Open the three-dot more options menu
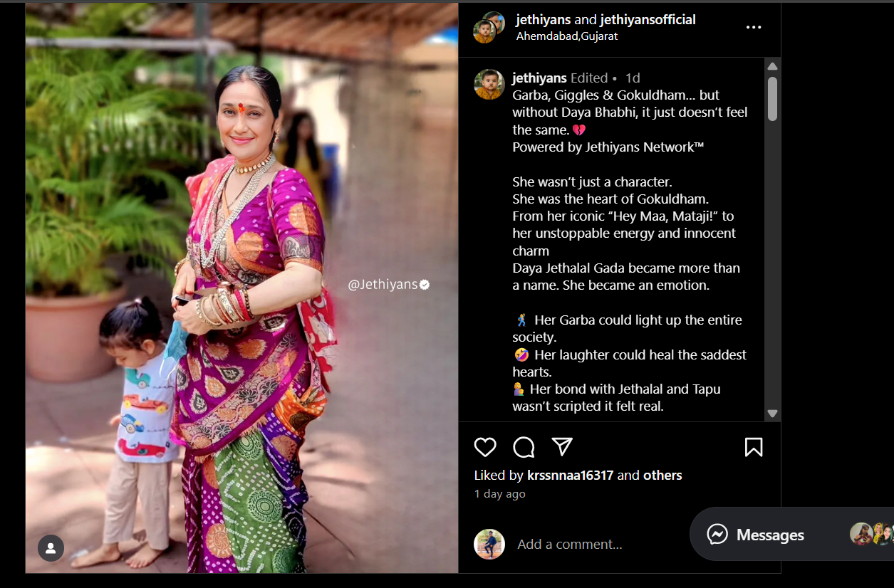The width and height of the screenshot is (894, 588). tap(754, 27)
